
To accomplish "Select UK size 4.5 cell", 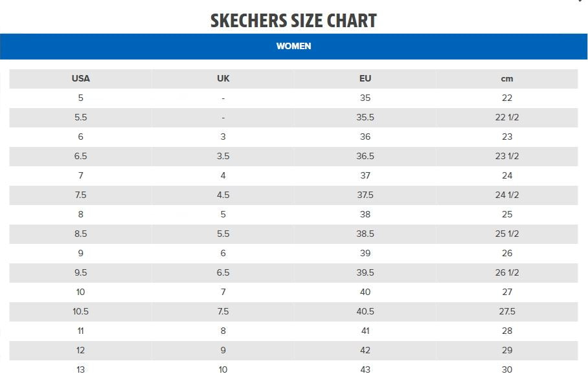I will point(223,195).
